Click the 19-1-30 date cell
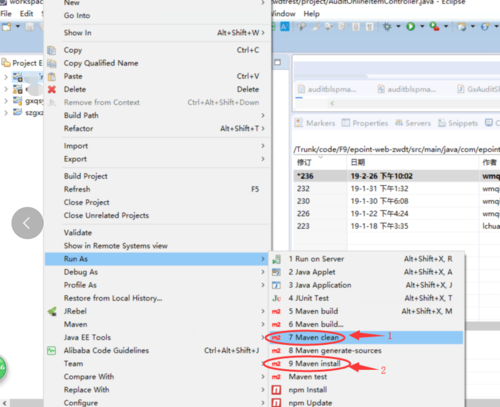 [379, 201]
